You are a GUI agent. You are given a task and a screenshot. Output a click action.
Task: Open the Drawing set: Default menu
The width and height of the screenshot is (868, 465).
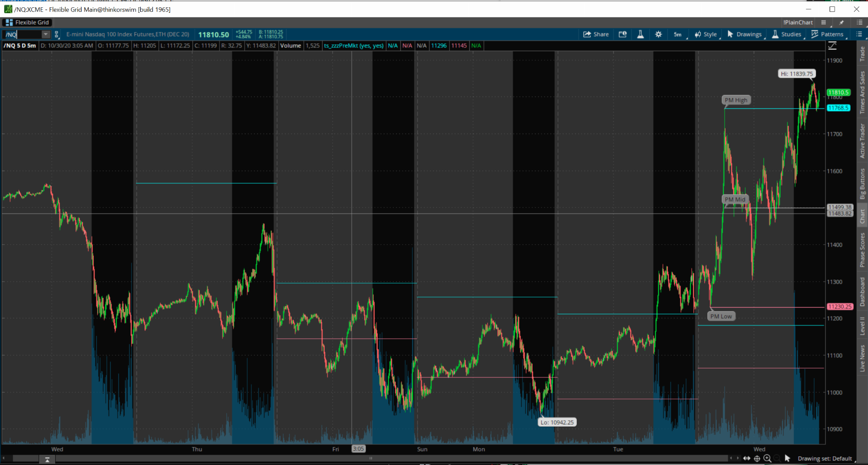click(825, 458)
